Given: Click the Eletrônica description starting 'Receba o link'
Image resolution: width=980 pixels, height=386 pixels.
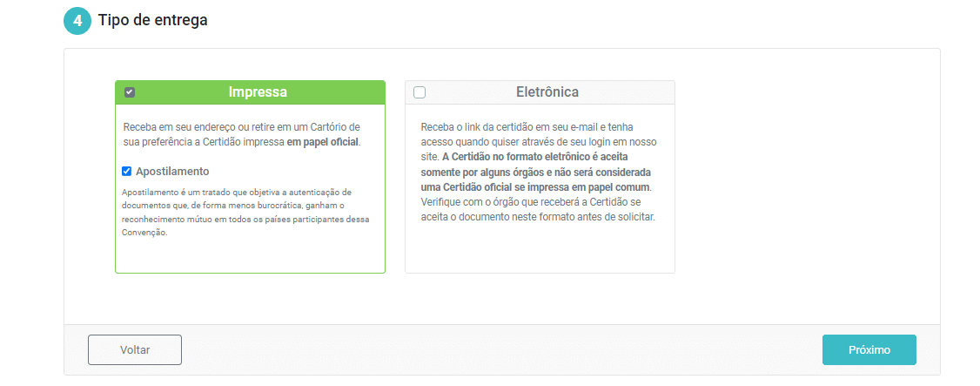Looking at the screenshot, I should point(540,172).
